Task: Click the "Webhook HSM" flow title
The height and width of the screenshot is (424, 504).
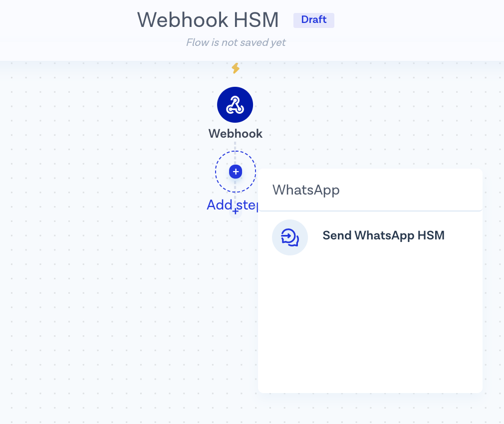Action: (208, 20)
